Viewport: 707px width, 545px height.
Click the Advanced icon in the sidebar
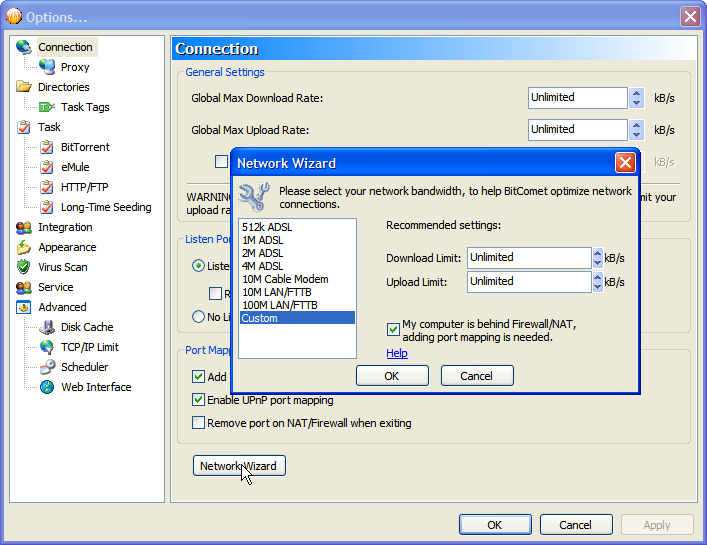tap(23, 307)
